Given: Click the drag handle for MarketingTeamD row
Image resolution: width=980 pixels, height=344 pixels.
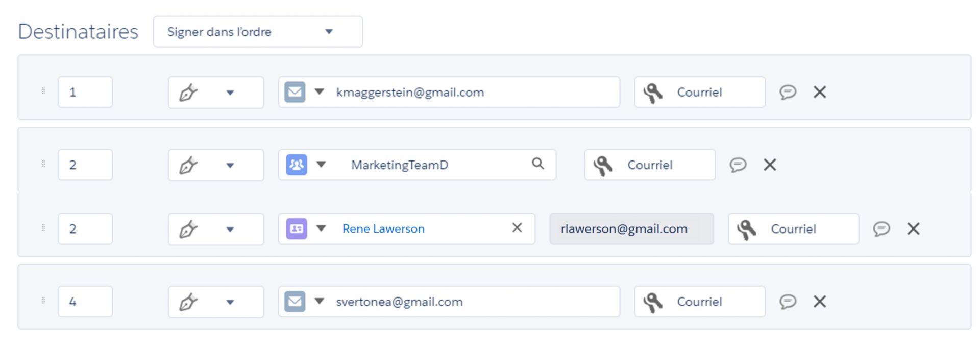Looking at the screenshot, I should point(43,164).
